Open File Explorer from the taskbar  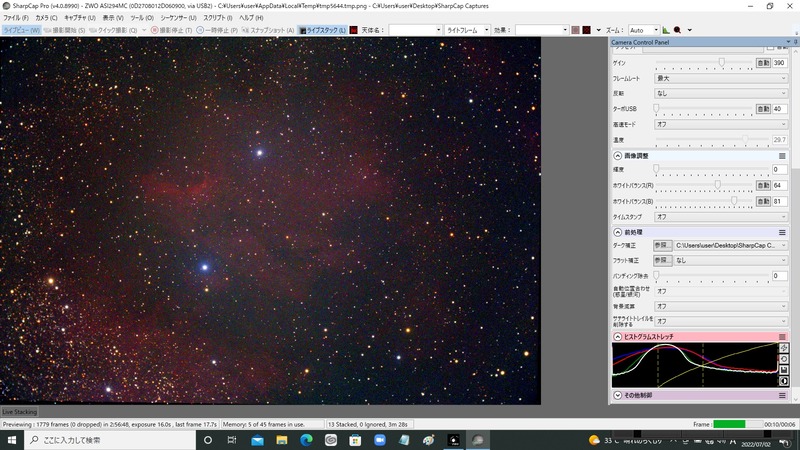282,440
